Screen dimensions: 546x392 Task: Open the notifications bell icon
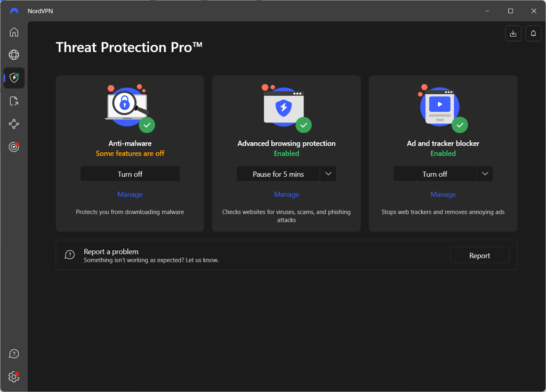[x=533, y=34]
